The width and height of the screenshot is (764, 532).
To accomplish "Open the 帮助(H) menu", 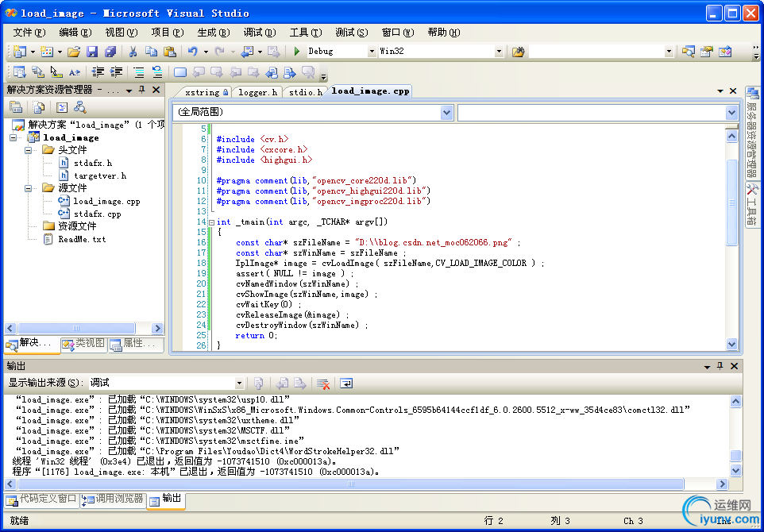I will (443, 33).
